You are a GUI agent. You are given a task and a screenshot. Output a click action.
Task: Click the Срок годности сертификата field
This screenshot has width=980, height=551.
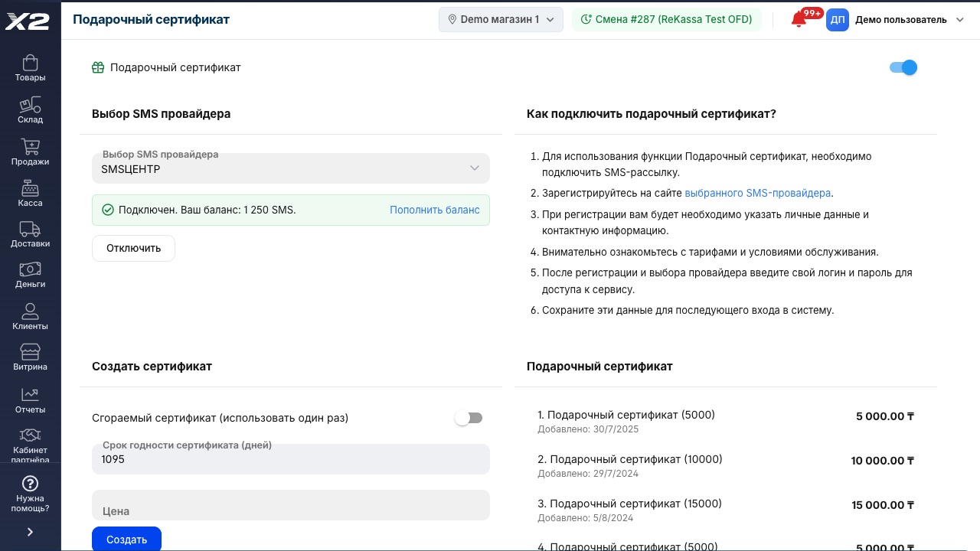tap(291, 459)
